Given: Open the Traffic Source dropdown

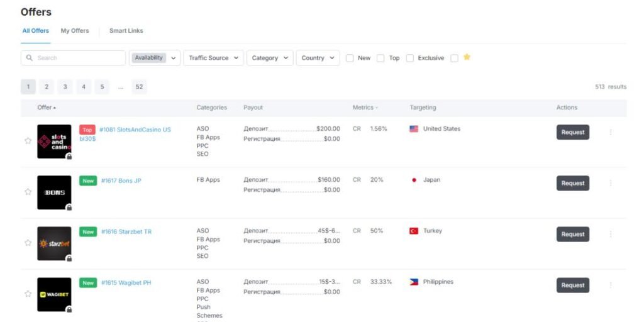Looking at the screenshot, I should click(213, 58).
